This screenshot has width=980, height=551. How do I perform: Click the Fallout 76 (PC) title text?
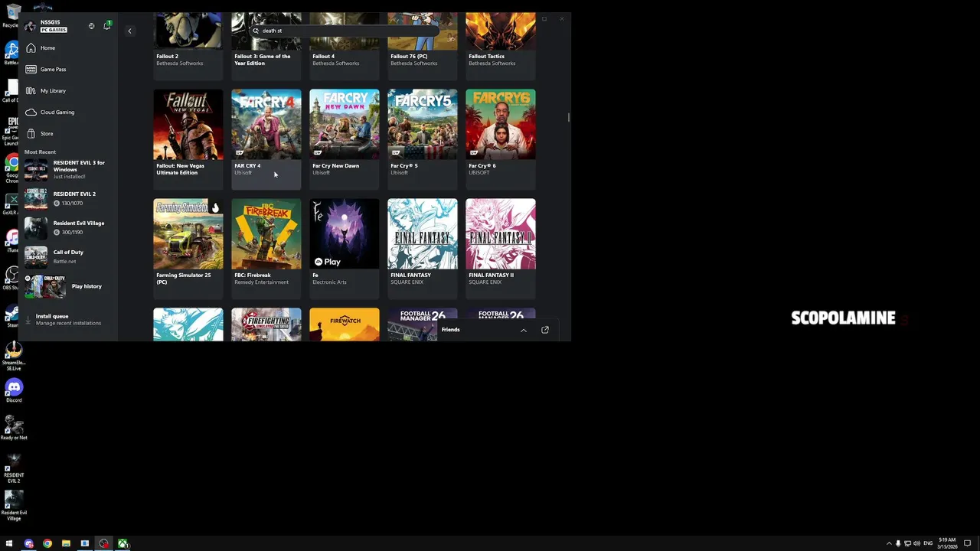pyautogui.click(x=409, y=57)
